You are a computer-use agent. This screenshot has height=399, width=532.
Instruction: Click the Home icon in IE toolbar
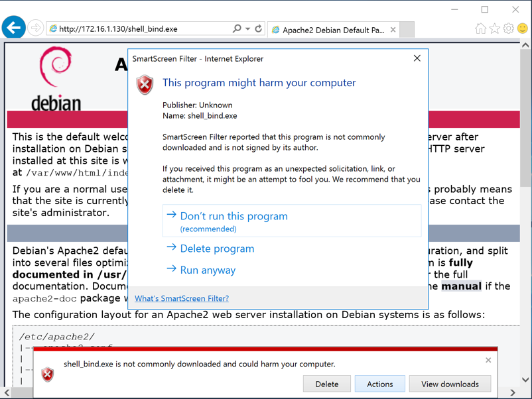[480, 28]
